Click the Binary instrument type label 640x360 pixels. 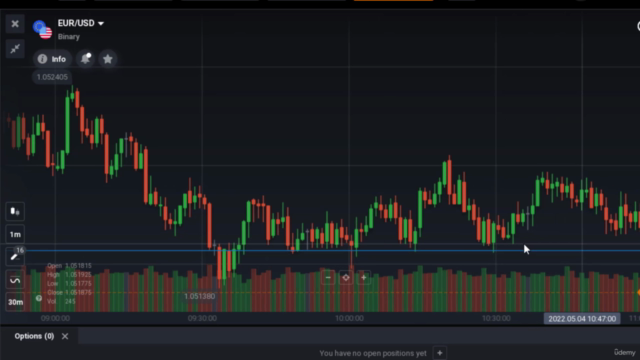pos(69,37)
